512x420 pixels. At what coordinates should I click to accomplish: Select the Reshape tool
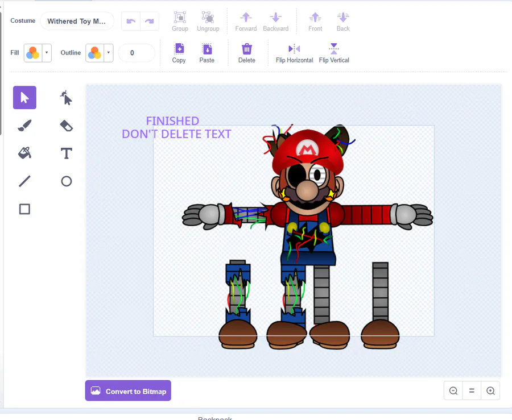pyautogui.click(x=67, y=98)
